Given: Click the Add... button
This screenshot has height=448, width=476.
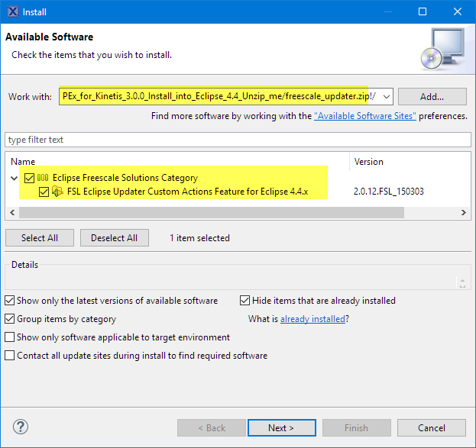Looking at the screenshot, I should [x=432, y=97].
